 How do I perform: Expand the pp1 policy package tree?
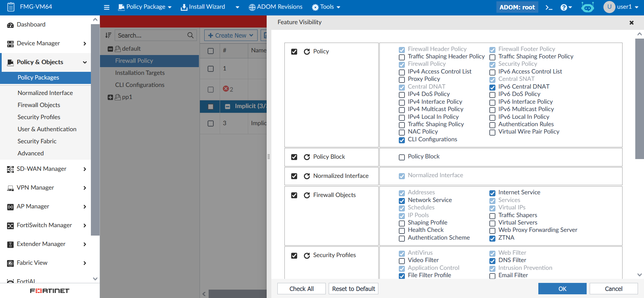pos(110,97)
